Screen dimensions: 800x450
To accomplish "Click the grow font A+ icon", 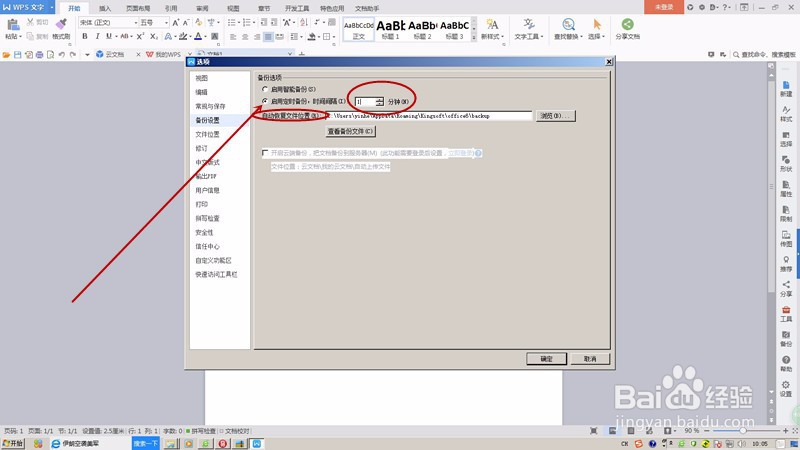I will (x=176, y=22).
